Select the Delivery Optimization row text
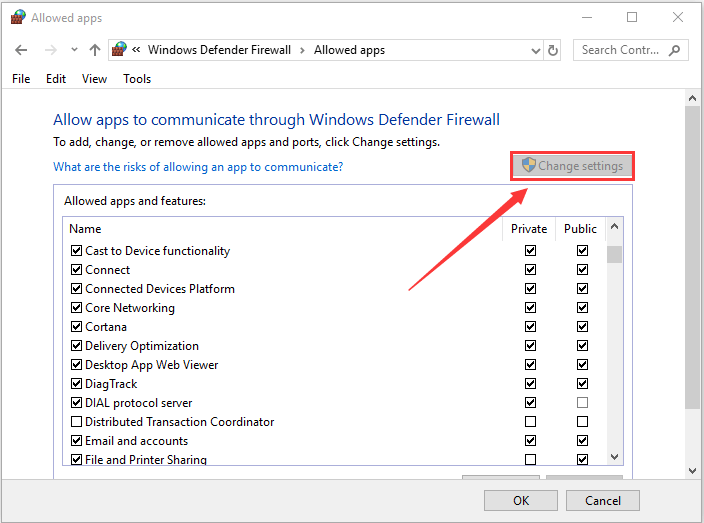Viewport: 704px width, 523px height. click(x=142, y=346)
